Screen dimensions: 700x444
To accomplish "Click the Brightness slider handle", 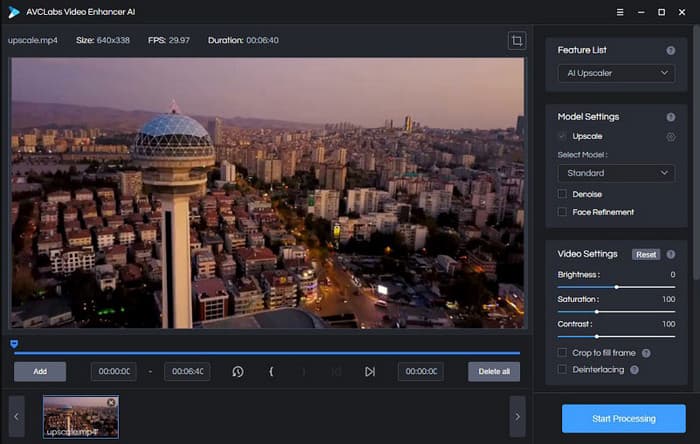I will [x=616, y=286].
